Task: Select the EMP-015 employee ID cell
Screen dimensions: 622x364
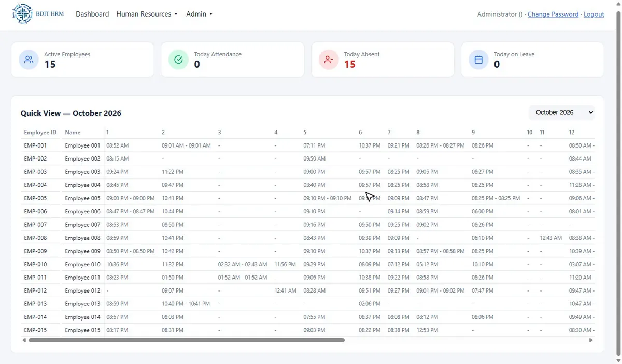Action: pos(35,330)
